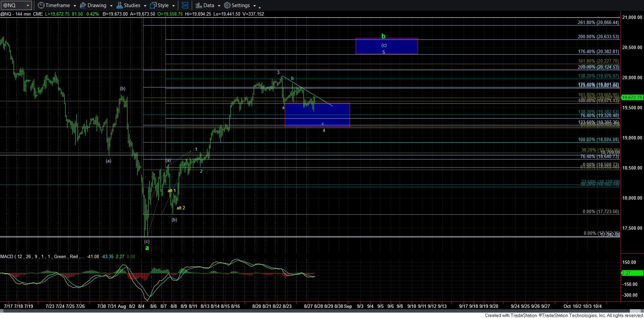
Task: Expand the Drawing dropdown arrow
Action: coord(111,6)
